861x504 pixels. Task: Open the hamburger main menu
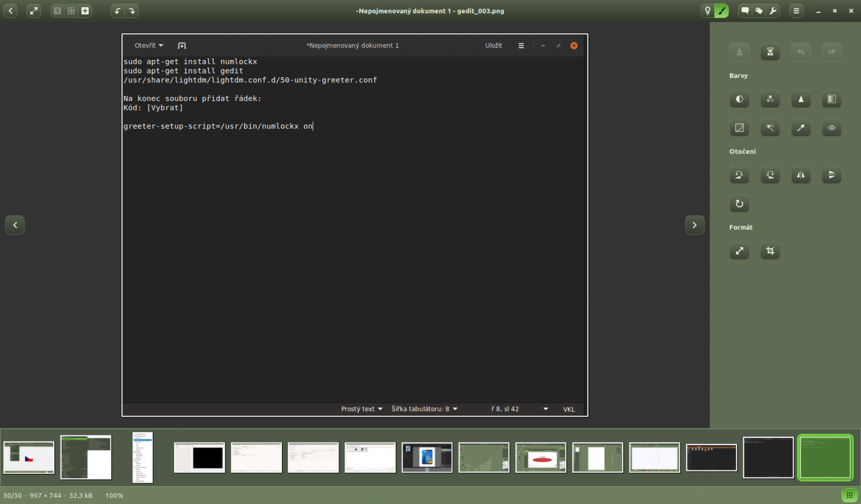796,11
